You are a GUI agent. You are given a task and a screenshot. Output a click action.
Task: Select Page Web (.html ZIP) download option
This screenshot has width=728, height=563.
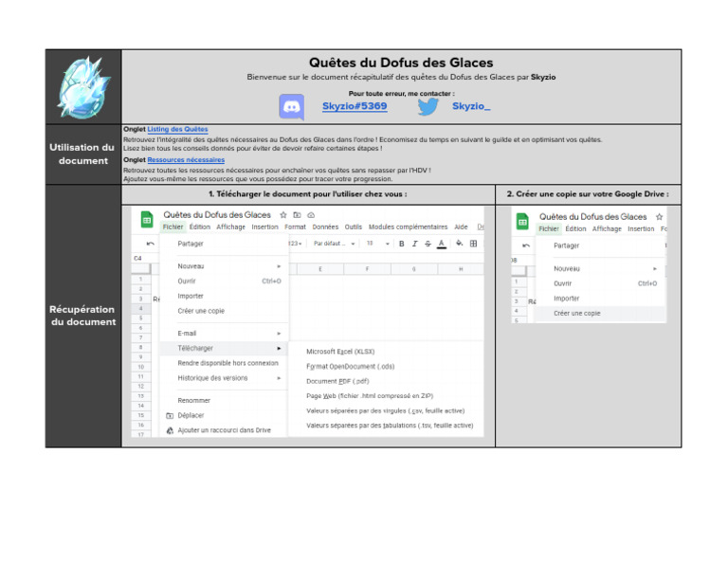[370, 396]
